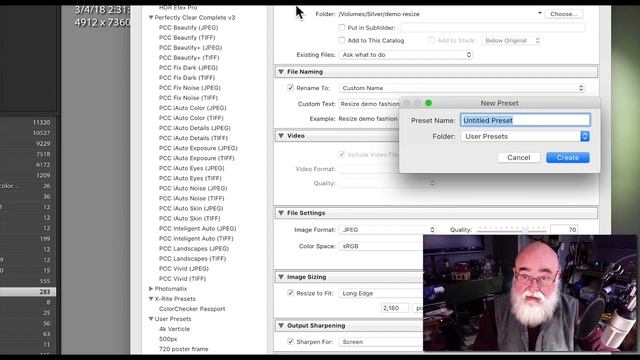Select PCC iAuto Eyes (TIFF) preset
The width and height of the screenshot is (640, 360).
190,178
